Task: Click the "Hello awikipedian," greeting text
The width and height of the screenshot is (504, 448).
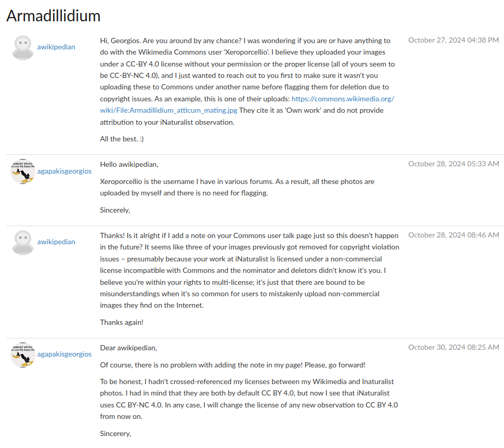Action: click(x=129, y=164)
